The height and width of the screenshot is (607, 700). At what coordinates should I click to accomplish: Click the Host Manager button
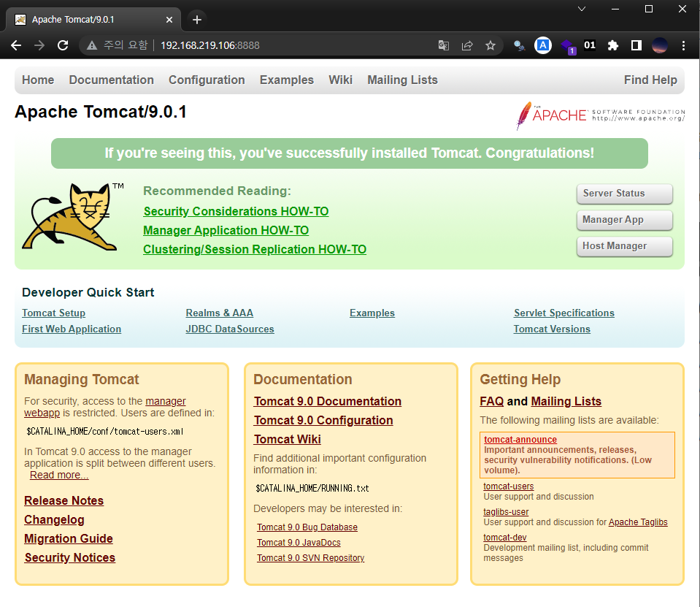coord(625,246)
